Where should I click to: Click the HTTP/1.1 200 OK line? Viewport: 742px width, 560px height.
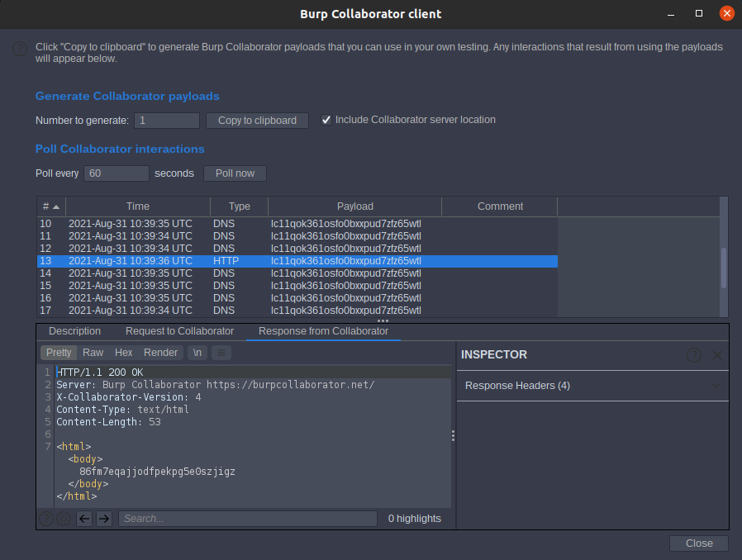click(100, 373)
